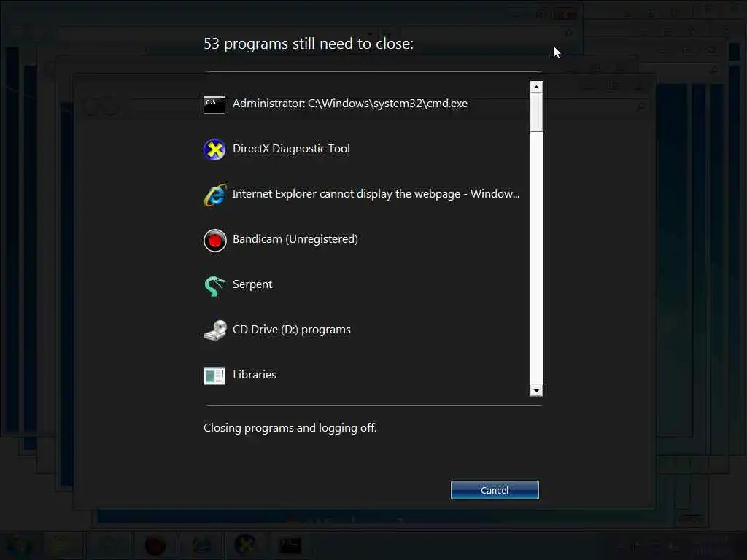Select 'Administrator: C:\Windows\system32\cmd.exe' text
The height and width of the screenshot is (560, 747).
(x=350, y=104)
